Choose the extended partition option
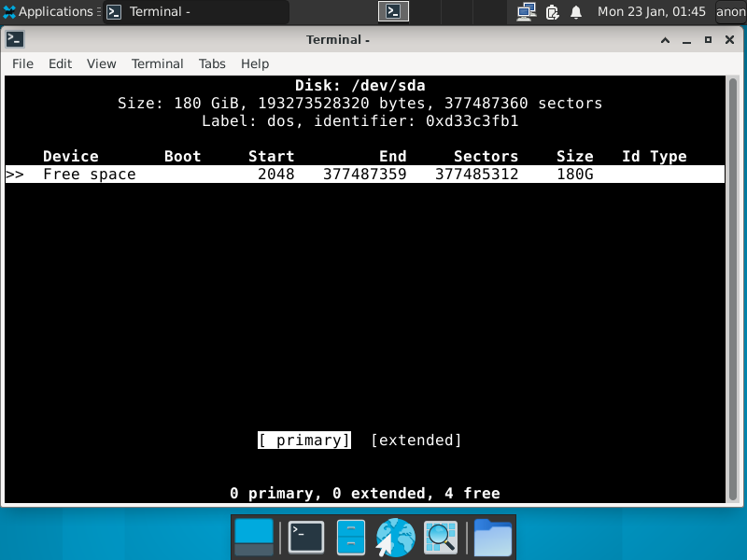747x560 pixels. pos(416,440)
